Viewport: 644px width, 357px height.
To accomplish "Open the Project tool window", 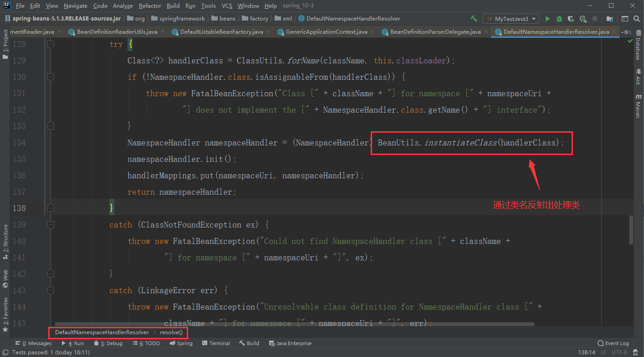I will tap(5, 45).
